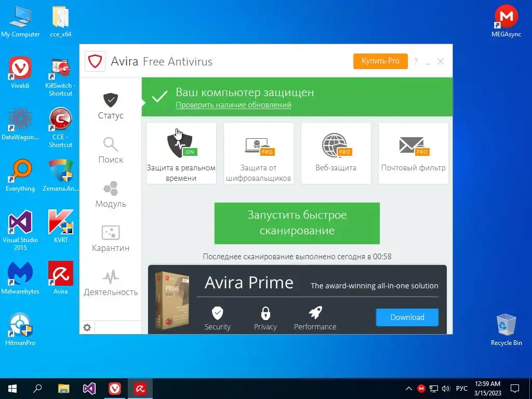This screenshot has width=532, height=399.
Task: Click the Avira Prime box image
Action: (x=172, y=300)
